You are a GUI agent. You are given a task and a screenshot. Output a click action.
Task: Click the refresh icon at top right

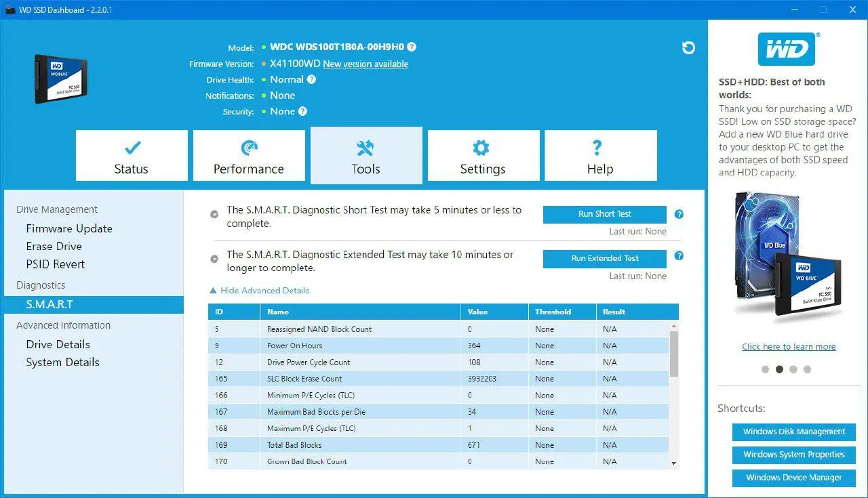point(688,47)
